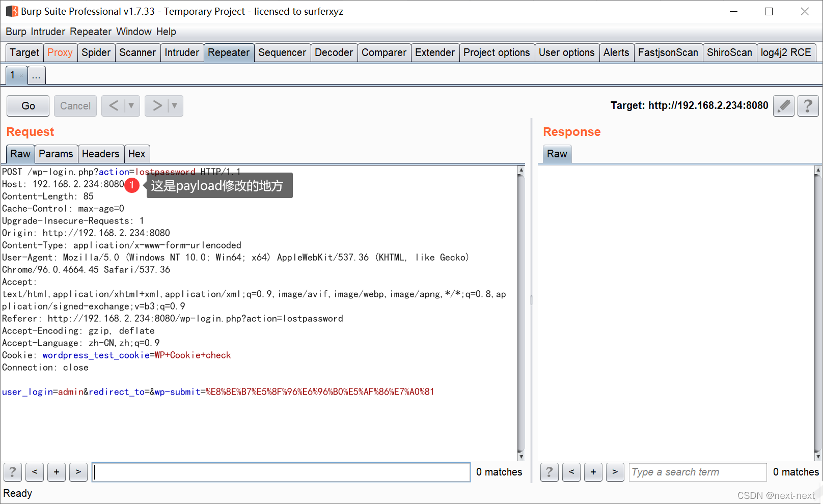823x504 pixels.
Task: Open the ShiroScan extension tab
Action: point(729,52)
